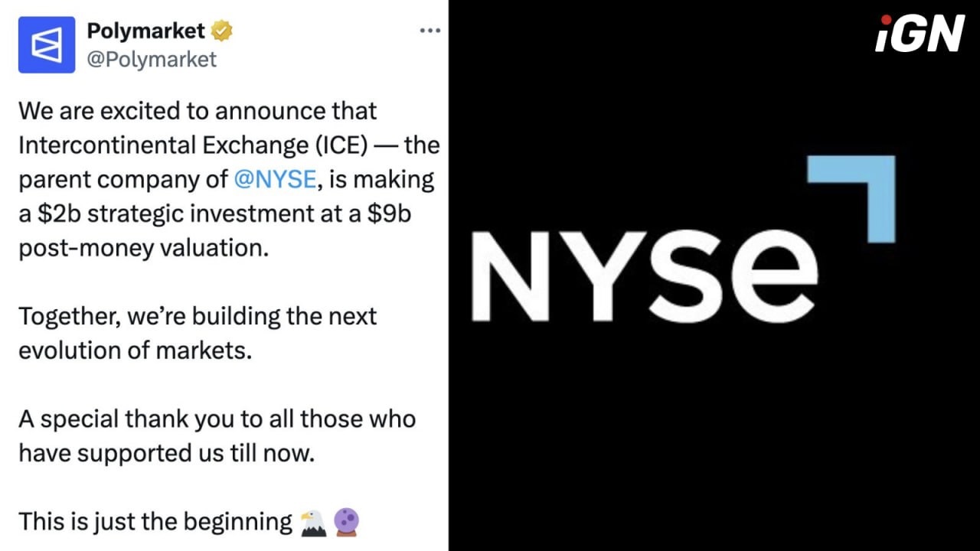Viewport: 980px width, 551px height.
Task: Click the "A special thank you" sentence
Action: [217, 419]
